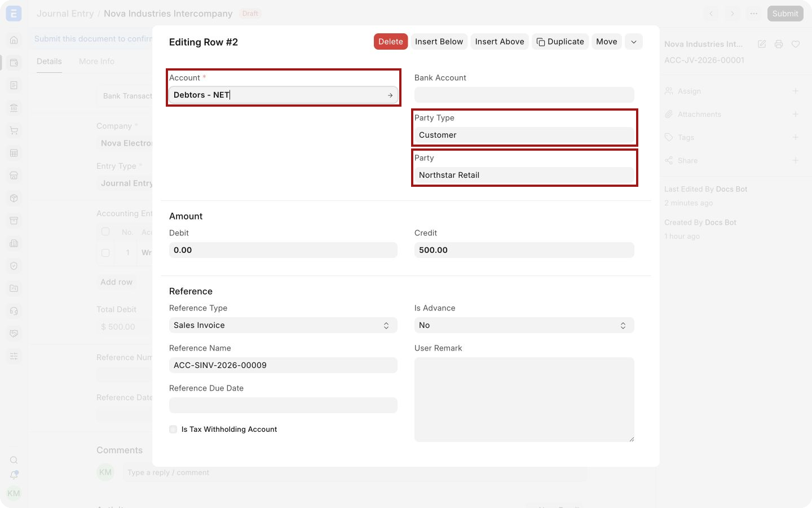Click the print icon in side panel

point(779,44)
